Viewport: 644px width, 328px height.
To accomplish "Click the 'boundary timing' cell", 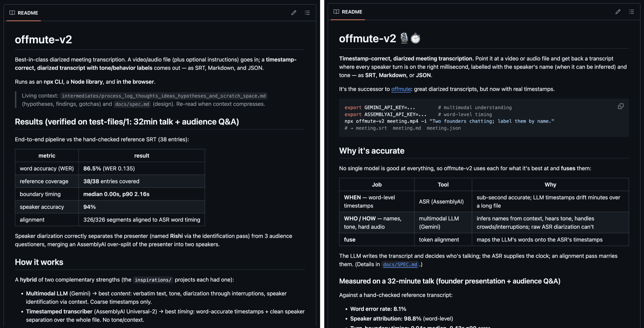I will (47, 194).
